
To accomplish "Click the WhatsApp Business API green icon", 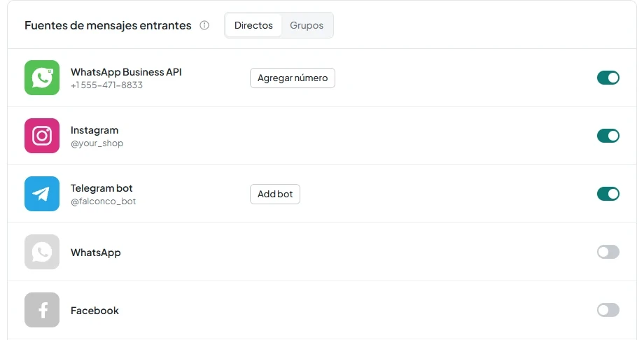I will click(x=42, y=78).
